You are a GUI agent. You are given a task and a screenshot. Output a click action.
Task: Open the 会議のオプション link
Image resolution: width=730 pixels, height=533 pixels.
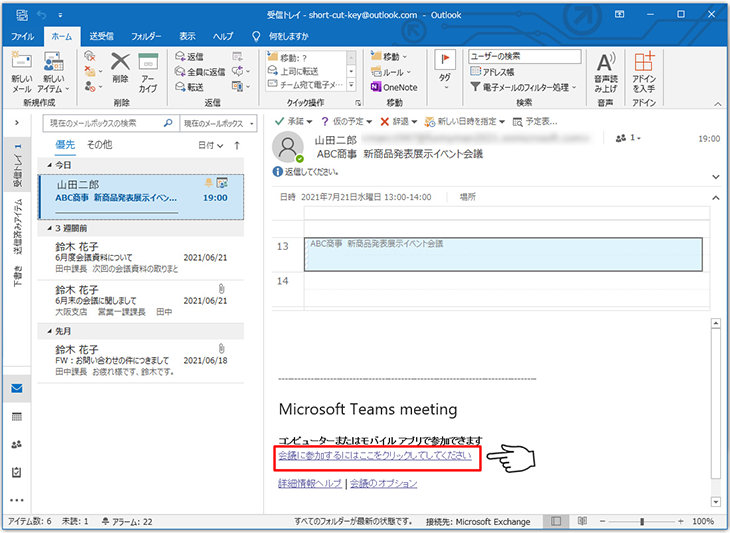click(x=384, y=484)
